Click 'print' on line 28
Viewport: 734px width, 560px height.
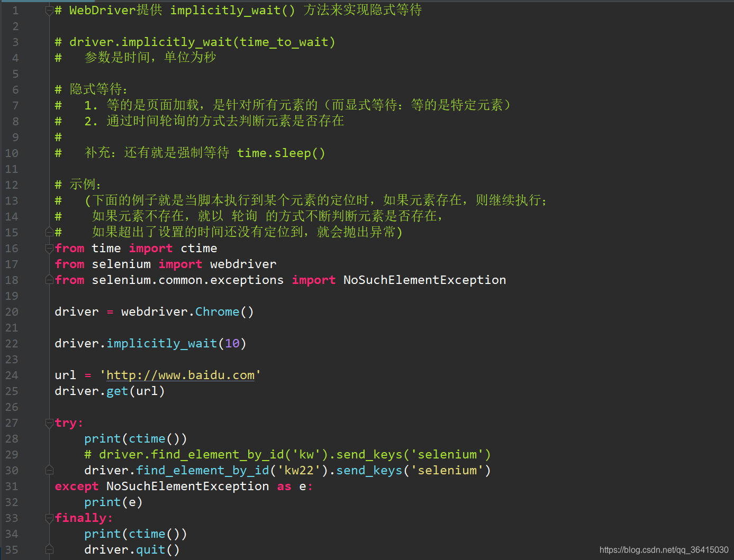103,439
